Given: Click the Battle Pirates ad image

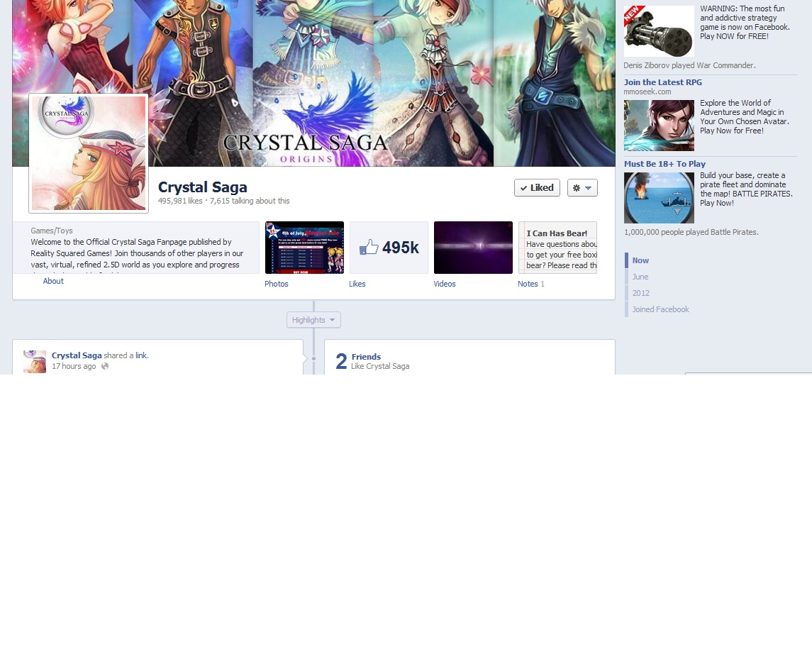Looking at the screenshot, I should click(659, 198).
